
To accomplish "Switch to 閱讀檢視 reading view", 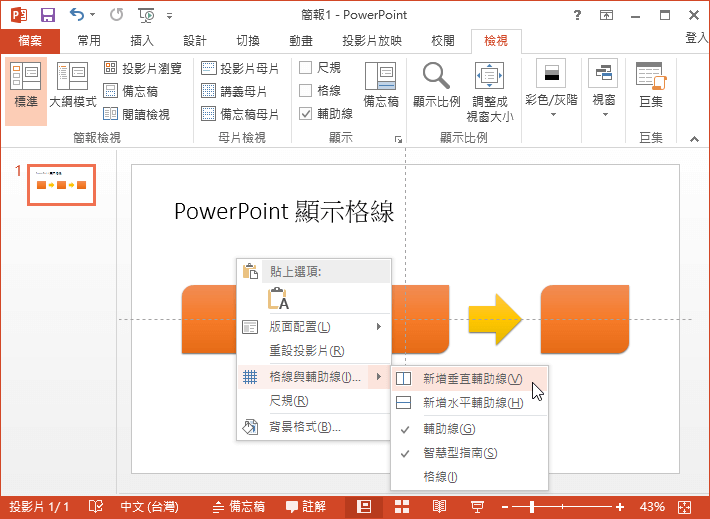I will 136,114.
